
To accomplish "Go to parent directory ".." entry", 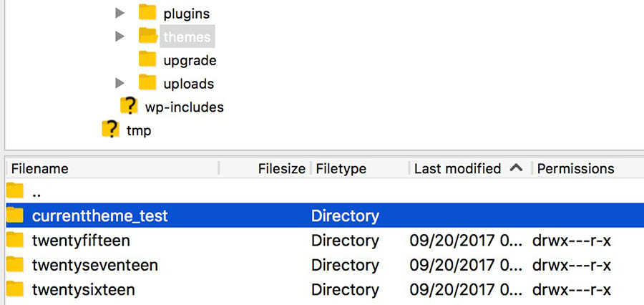I will (36, 192).
